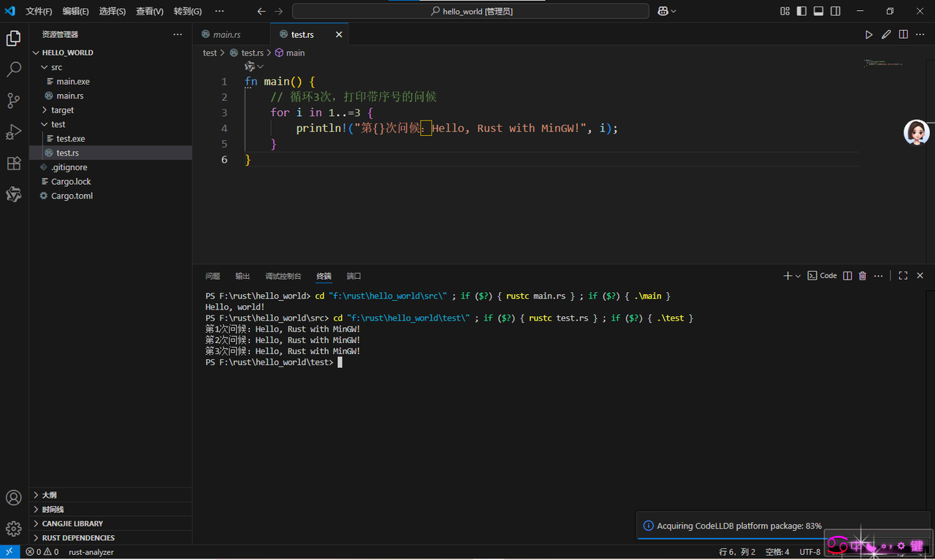The height and width of the screenshot is (560, 935).
Task: Click the remote window status bar icon
Action: coord(9,552)
